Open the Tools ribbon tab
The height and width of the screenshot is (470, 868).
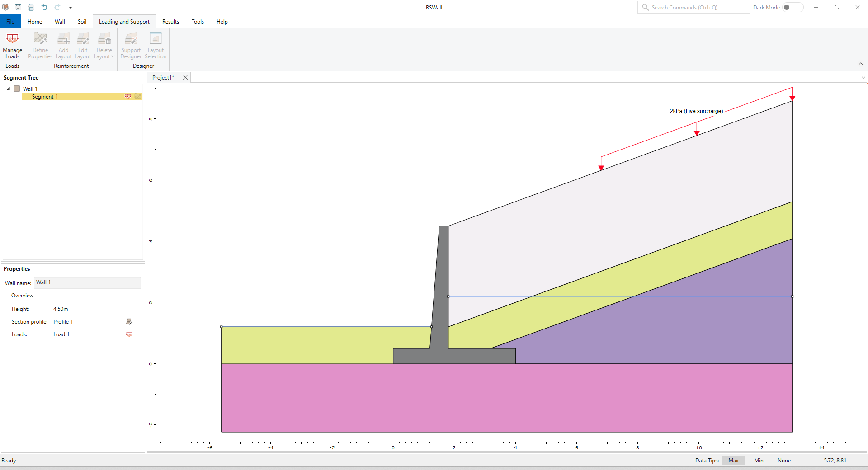198,22
